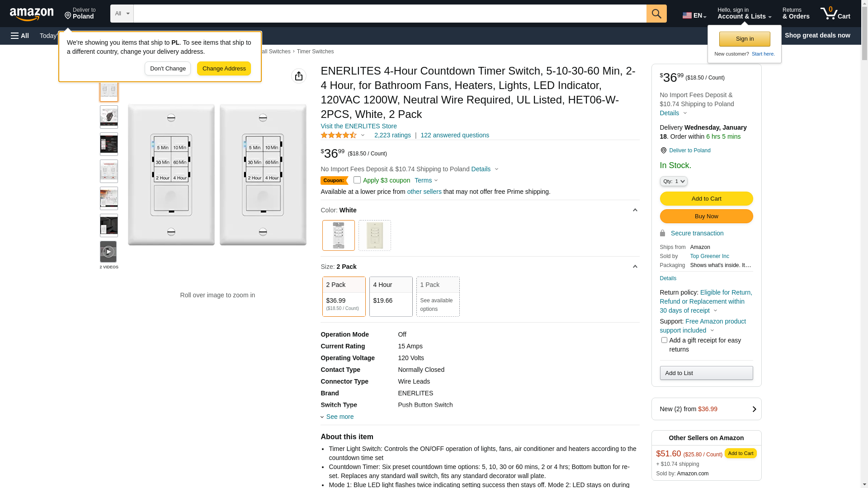Open the Timer Switches breadcrumb

click(315, 52)
